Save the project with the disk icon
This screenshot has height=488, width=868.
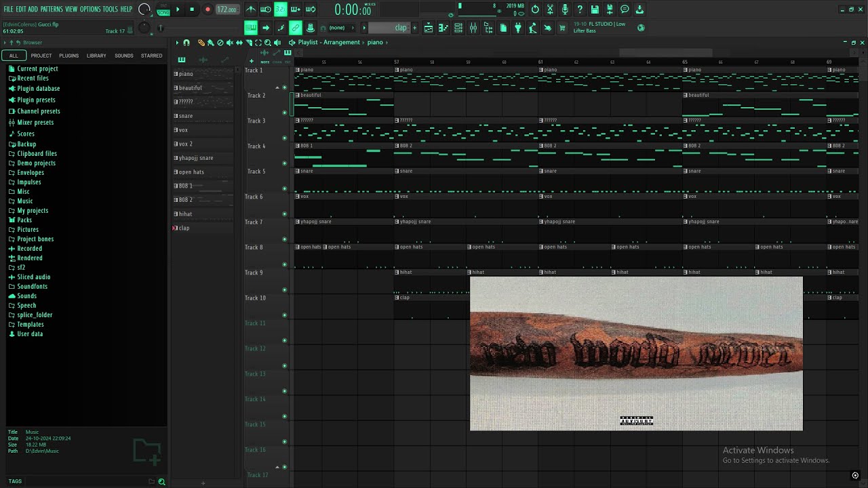(595, 9)
